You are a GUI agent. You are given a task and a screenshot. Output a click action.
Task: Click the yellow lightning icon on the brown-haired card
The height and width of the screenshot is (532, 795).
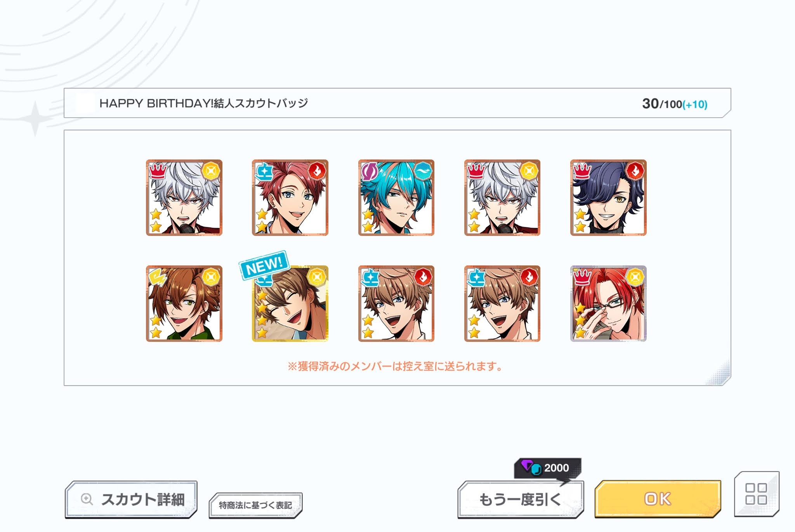tap(158, 277)
